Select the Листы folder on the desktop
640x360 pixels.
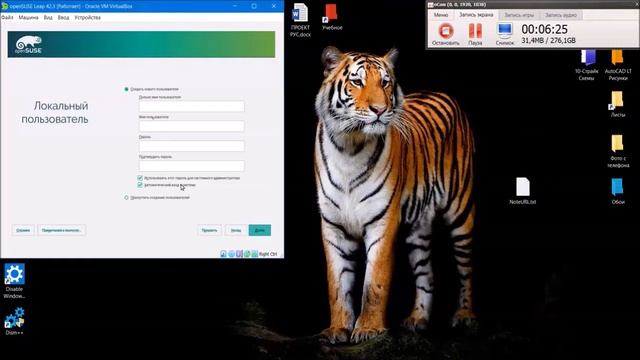[618, 104]
